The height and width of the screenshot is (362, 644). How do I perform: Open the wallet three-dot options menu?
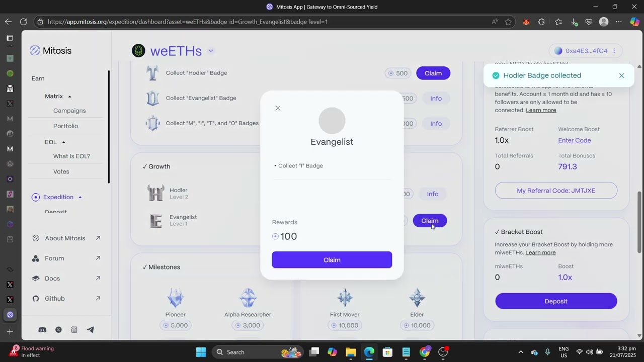614,51
